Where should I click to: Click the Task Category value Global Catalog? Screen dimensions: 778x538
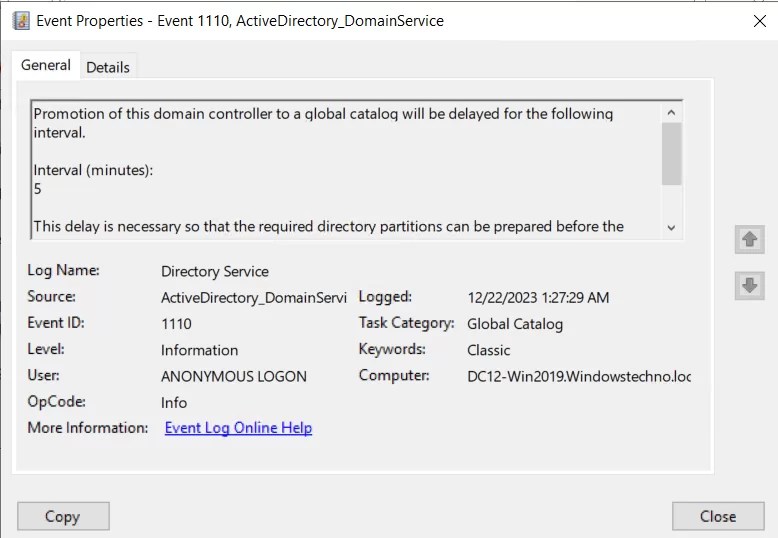tap(515, 324)
